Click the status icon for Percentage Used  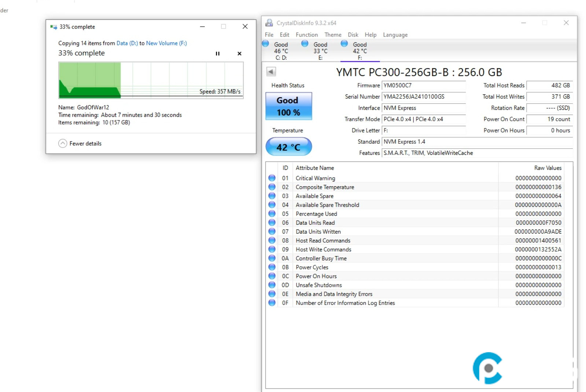(272, 213)
